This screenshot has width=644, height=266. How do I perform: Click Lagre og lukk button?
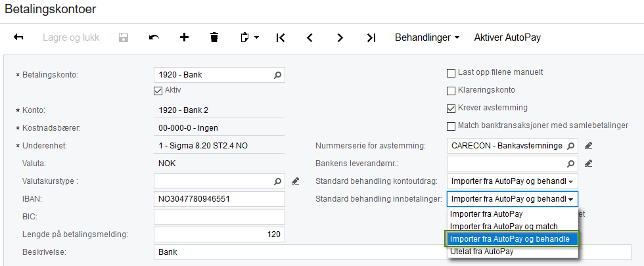point(71,37)
